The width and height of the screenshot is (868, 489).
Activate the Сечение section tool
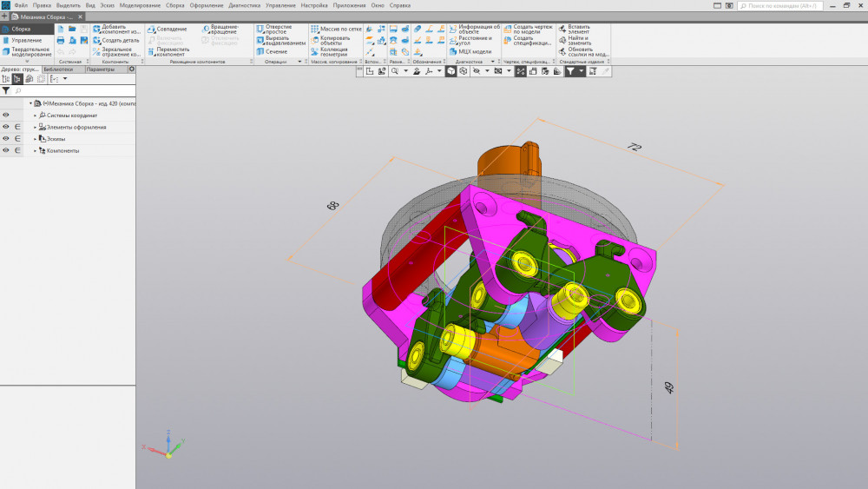click(276, 51)
